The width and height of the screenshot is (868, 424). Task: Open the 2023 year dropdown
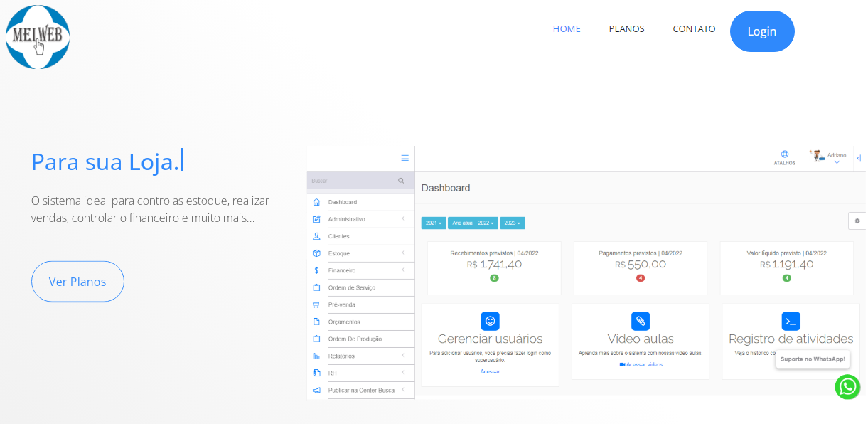pyautogui.click(x=512, y=223)
